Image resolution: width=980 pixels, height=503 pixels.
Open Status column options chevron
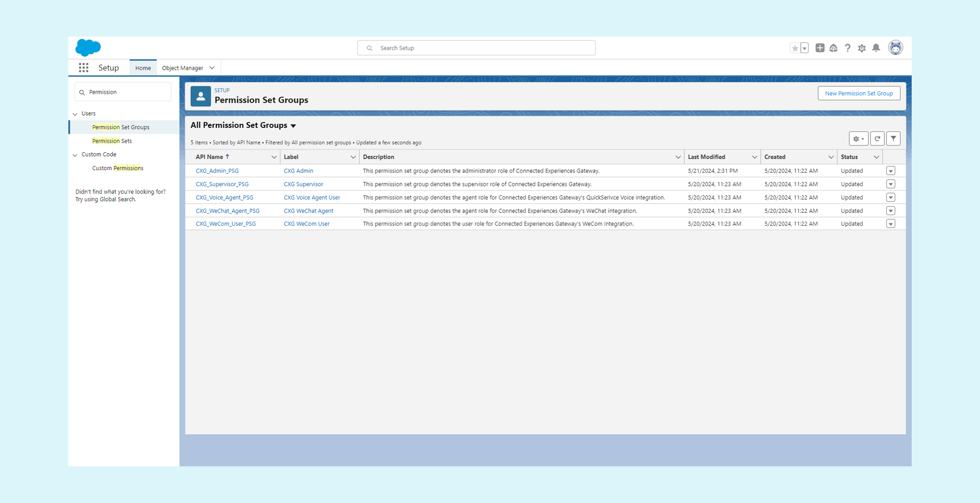click(876, 157)
